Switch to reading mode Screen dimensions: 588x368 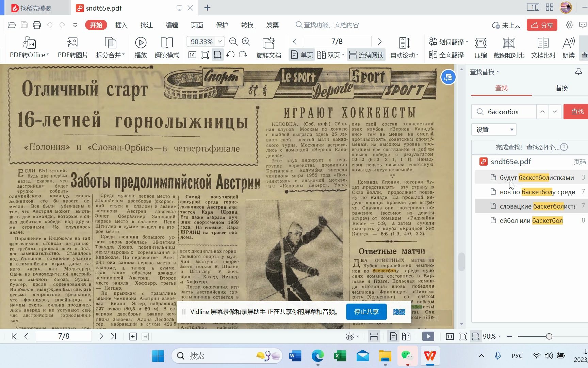(x=167, y=47)
